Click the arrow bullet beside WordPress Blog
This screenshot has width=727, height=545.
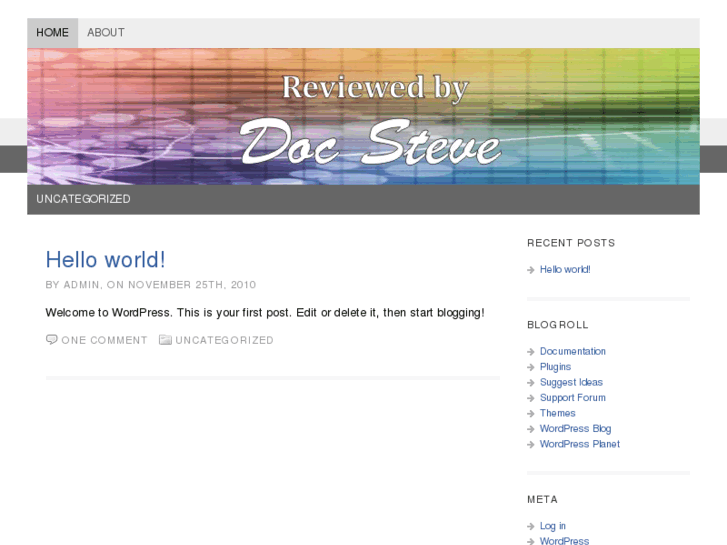531,429
